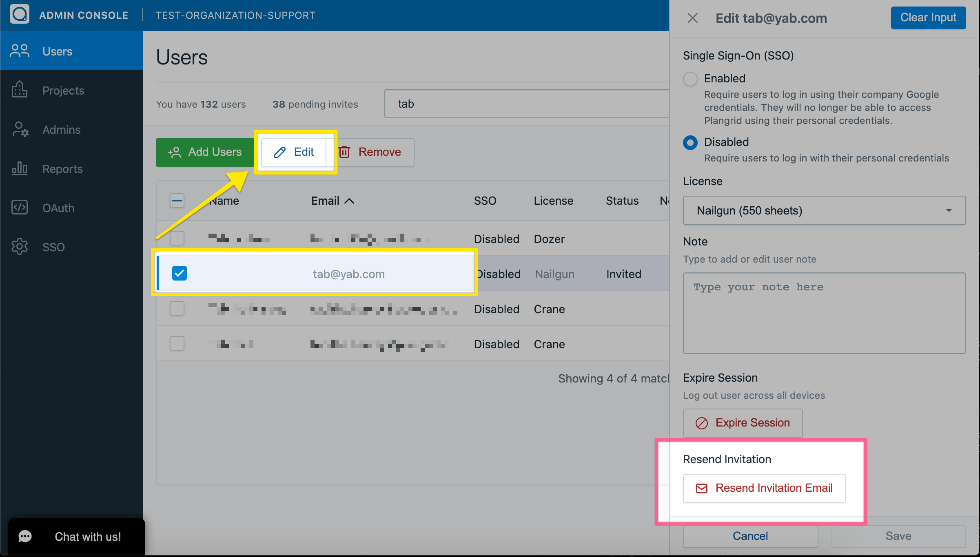Click the OAuth sidebar icon

click(20, 207)
